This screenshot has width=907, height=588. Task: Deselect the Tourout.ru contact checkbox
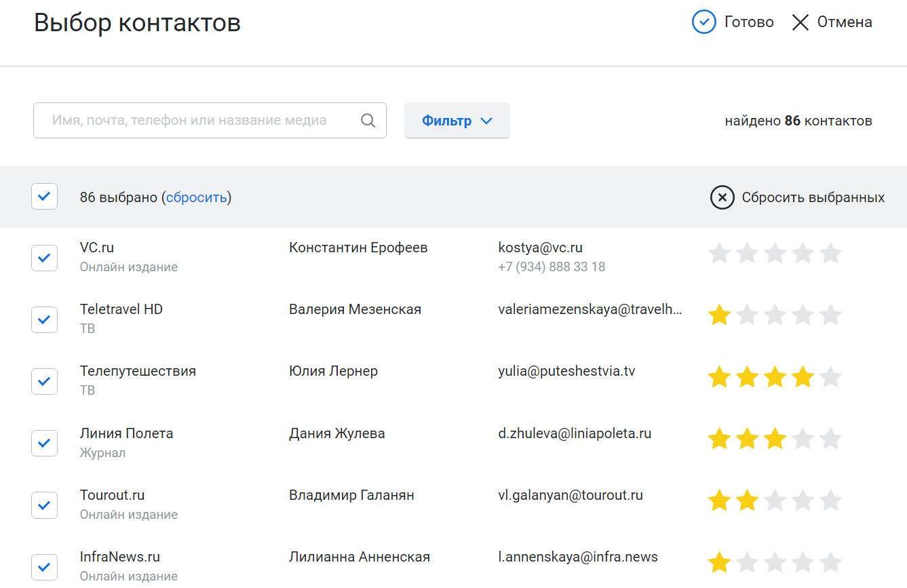pos(44,505)
